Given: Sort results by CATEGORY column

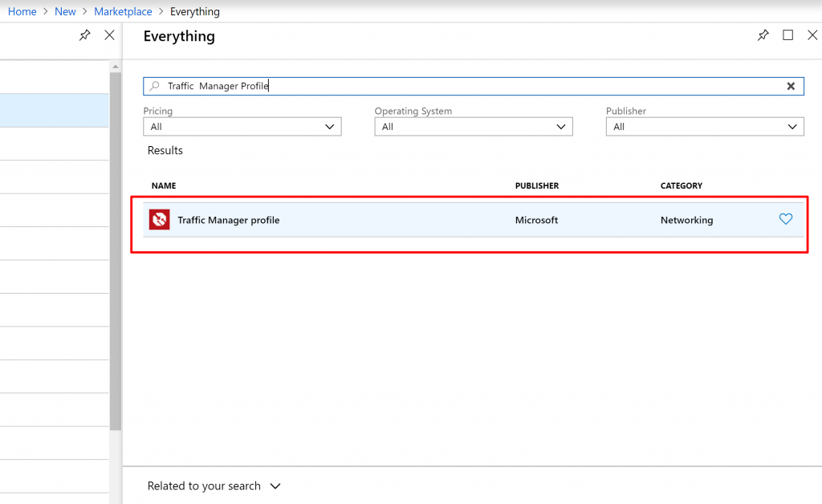Looking at the screenshot, I should [682, 185].
